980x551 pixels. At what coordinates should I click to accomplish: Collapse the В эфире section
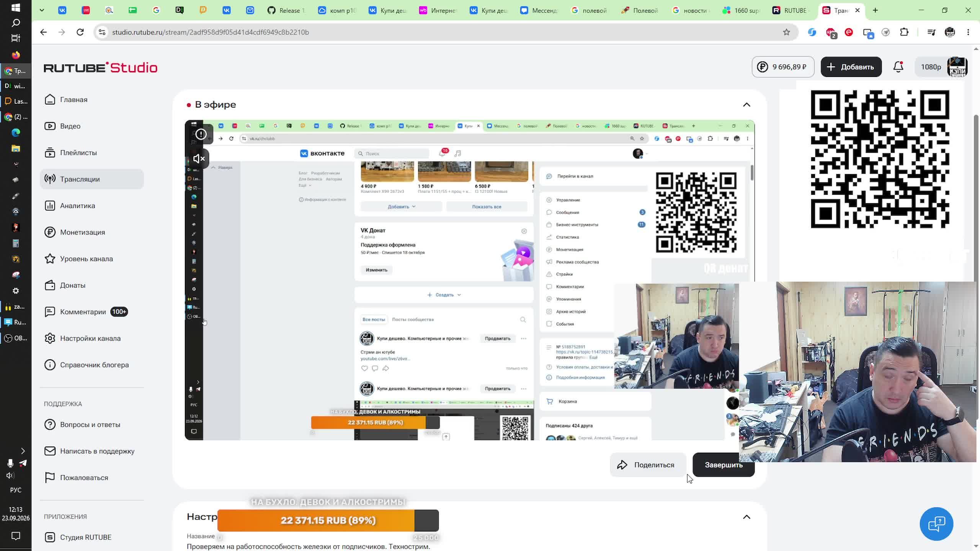tap(746, 105)
